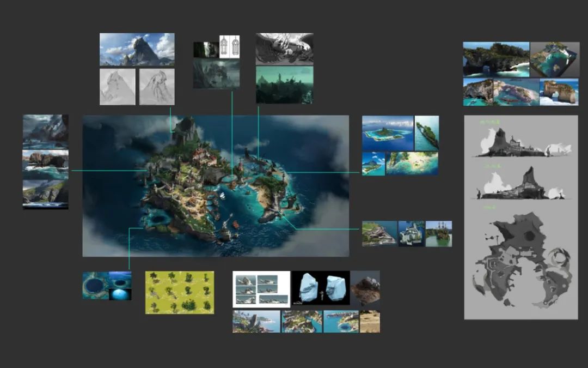Screen dimensions: 588x368
Task: Select the small tropical mountain island photo
Action: point(373,164)
